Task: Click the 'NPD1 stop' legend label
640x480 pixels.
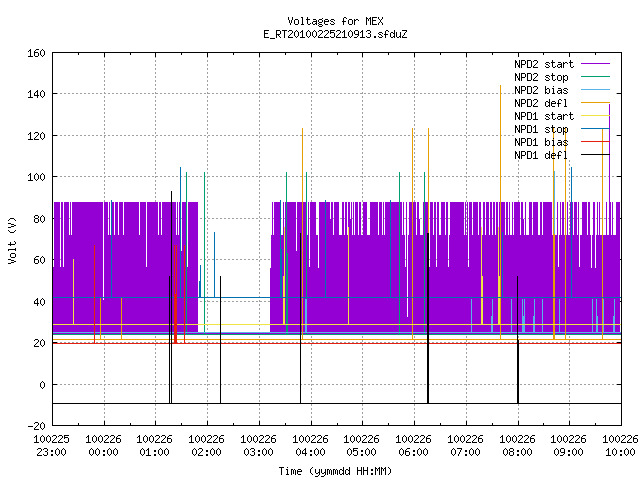Action: click(x=541, y=129)
